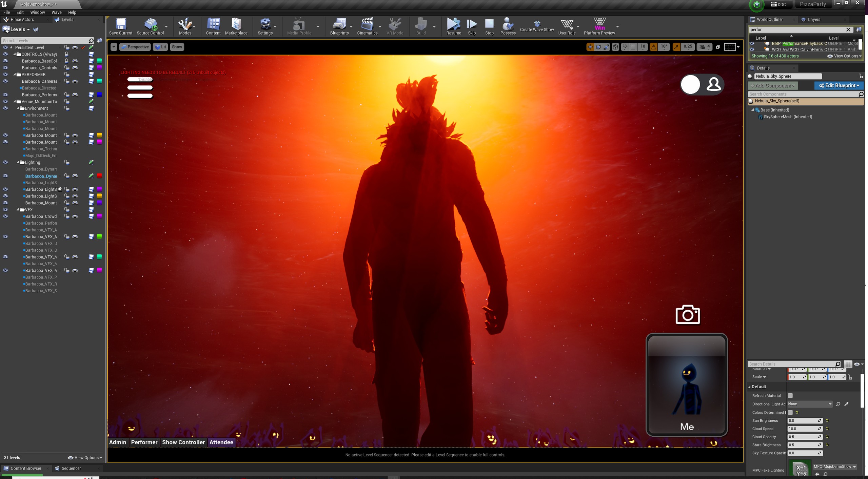Click Possess player icon
The width and height of the screenshot is (868, 479).
(x=508, y=26)
